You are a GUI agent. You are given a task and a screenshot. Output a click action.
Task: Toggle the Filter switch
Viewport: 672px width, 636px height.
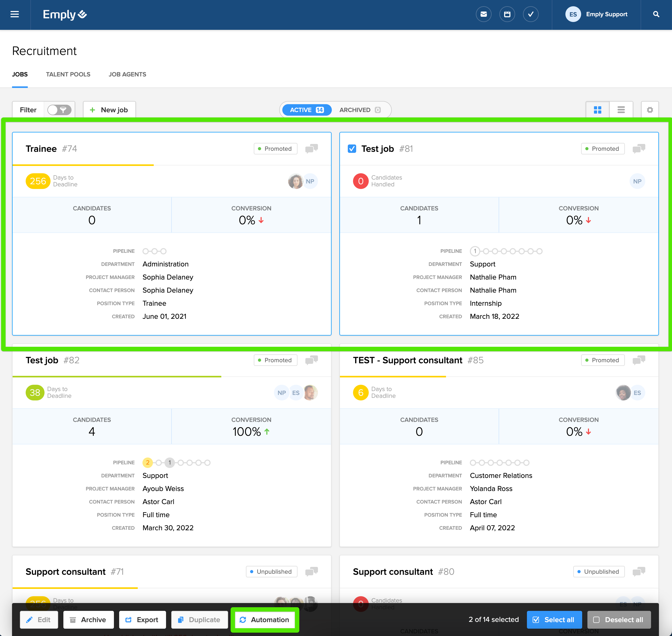(x=59, y=110)
